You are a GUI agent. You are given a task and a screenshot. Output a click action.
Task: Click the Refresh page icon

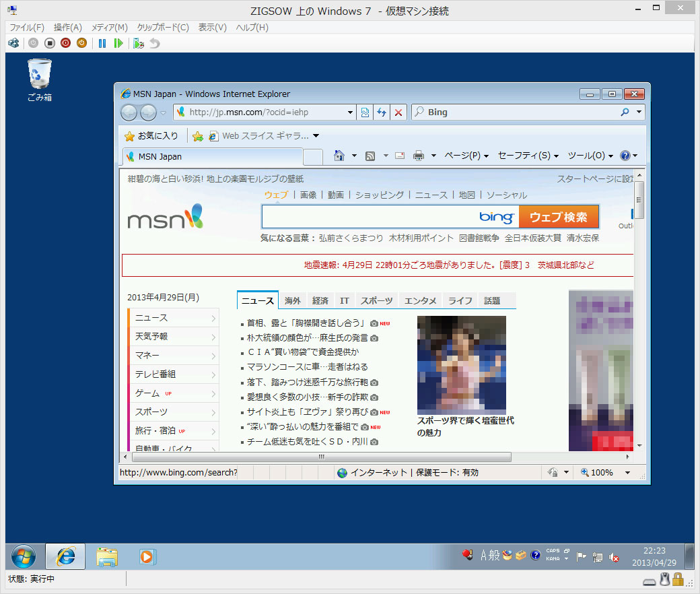[x=382, y=112]
